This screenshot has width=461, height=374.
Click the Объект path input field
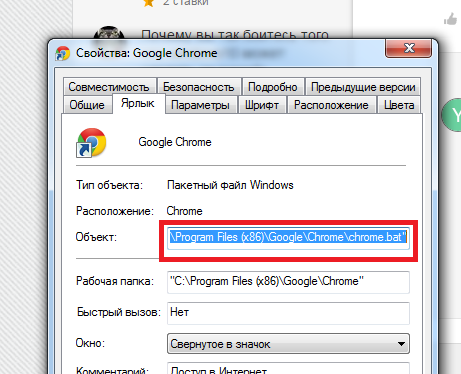pyautogui.click(x=288, y=237)
